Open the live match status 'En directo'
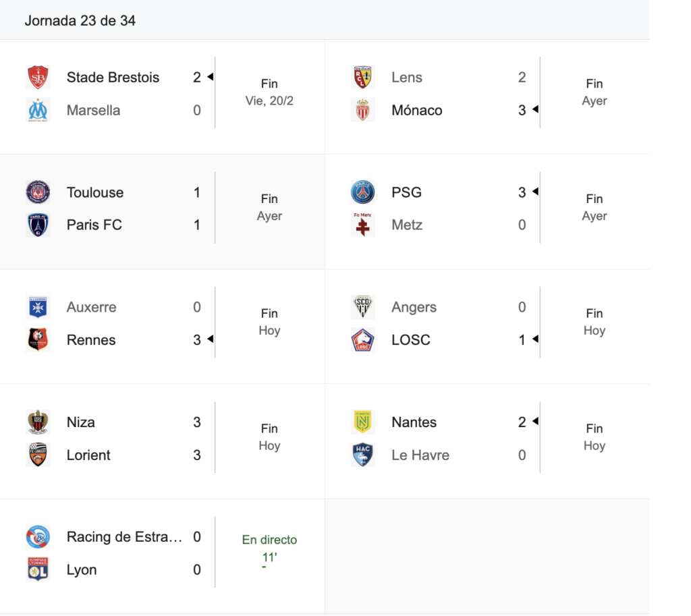Image resolution: width=691 pixels, height=616 pixels. [x=269, y=540]
